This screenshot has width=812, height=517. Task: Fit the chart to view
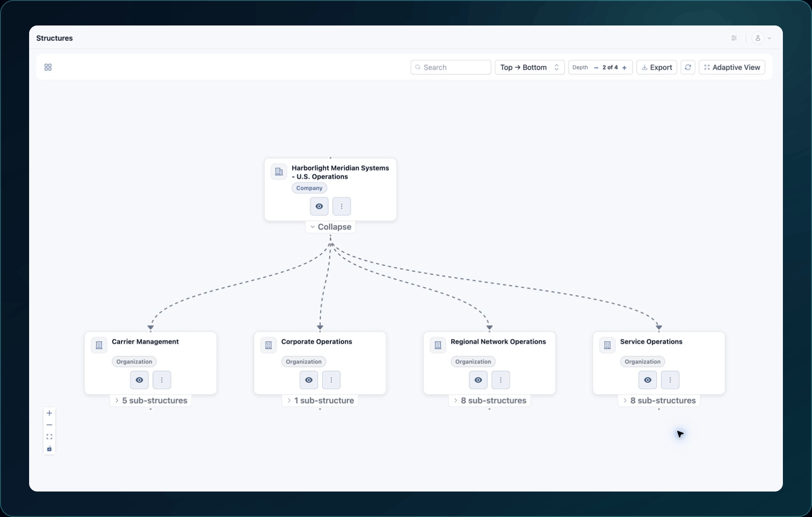click(x=49, y=437)
